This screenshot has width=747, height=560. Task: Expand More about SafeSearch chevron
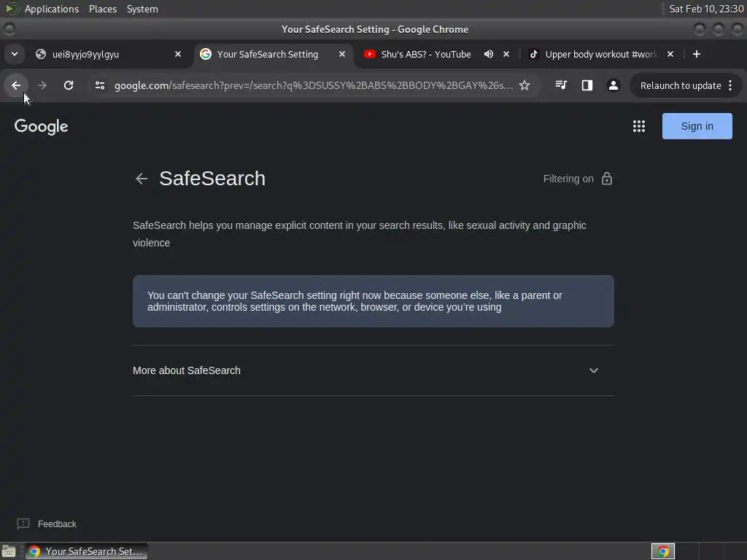coord(593,370)
